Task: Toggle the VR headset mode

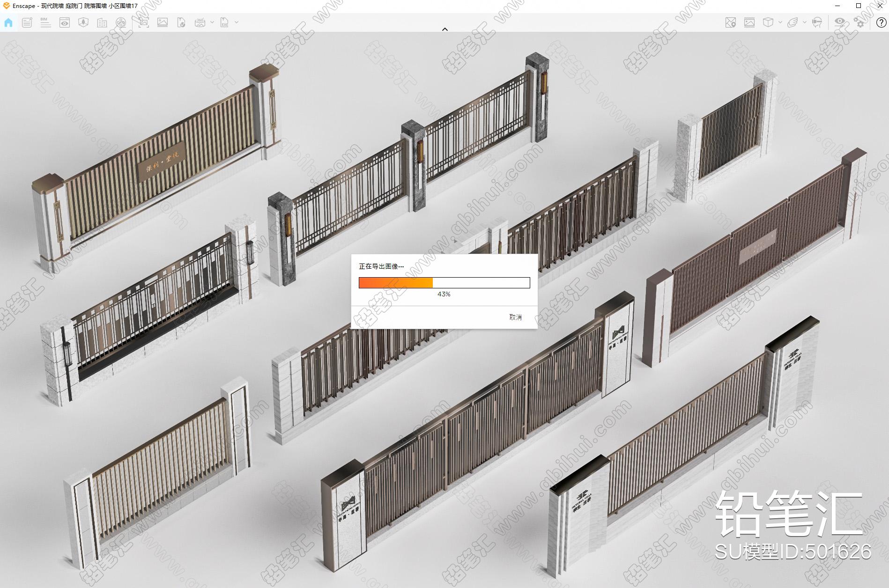Action: point(817,22)
